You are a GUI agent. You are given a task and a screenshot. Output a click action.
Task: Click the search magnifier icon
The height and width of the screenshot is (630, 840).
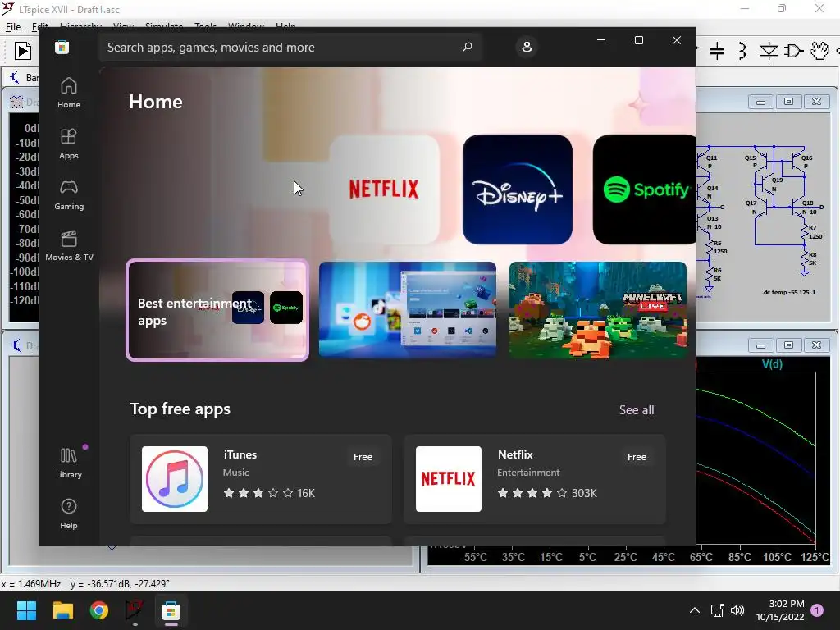[467, 47]
